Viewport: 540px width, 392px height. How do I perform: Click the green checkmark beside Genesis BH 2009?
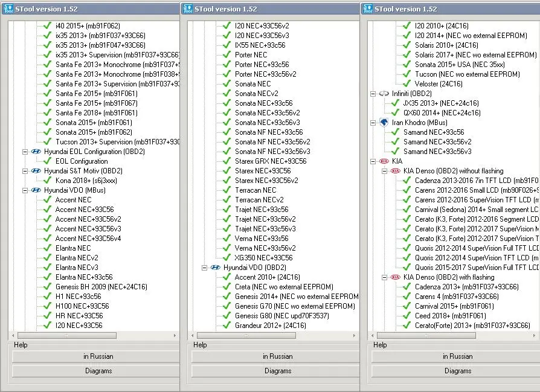47,286
